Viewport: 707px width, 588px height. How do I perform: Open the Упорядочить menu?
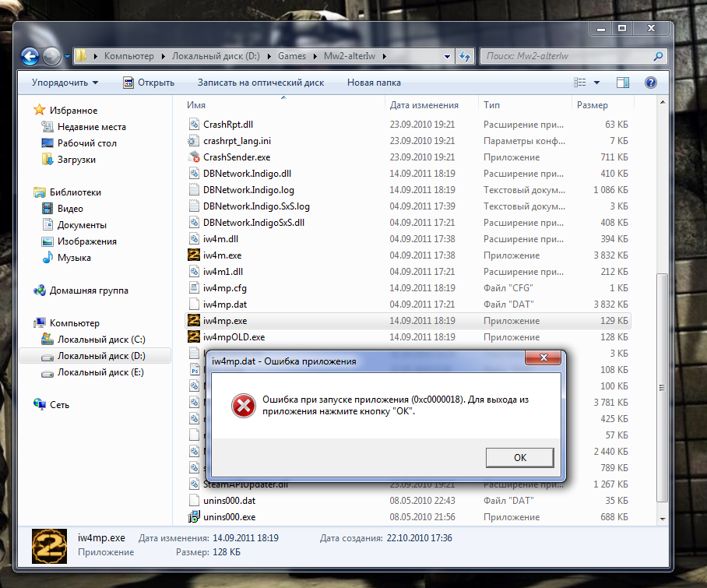click(65, 83)
